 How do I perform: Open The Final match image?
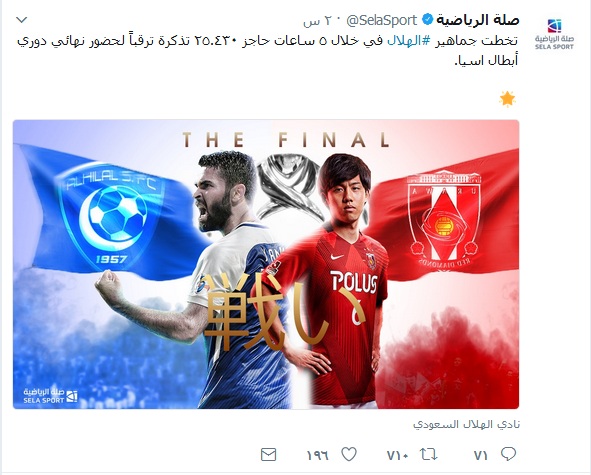[x=266, y=264]
